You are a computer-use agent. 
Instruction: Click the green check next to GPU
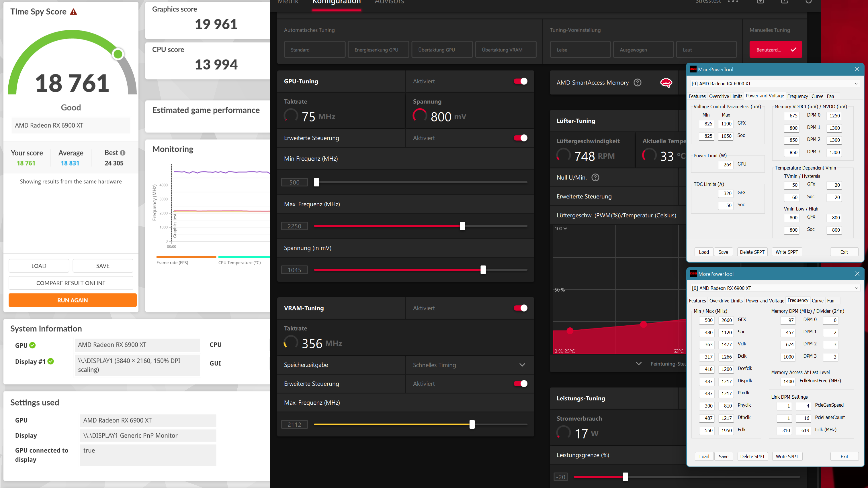pos(32,345)
